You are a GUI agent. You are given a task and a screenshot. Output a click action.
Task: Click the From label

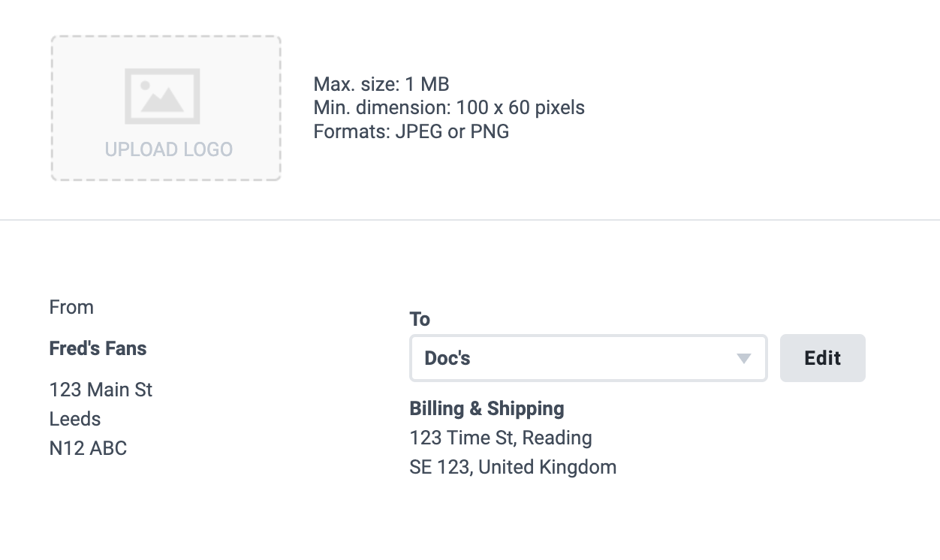click(x=71, y=307)
